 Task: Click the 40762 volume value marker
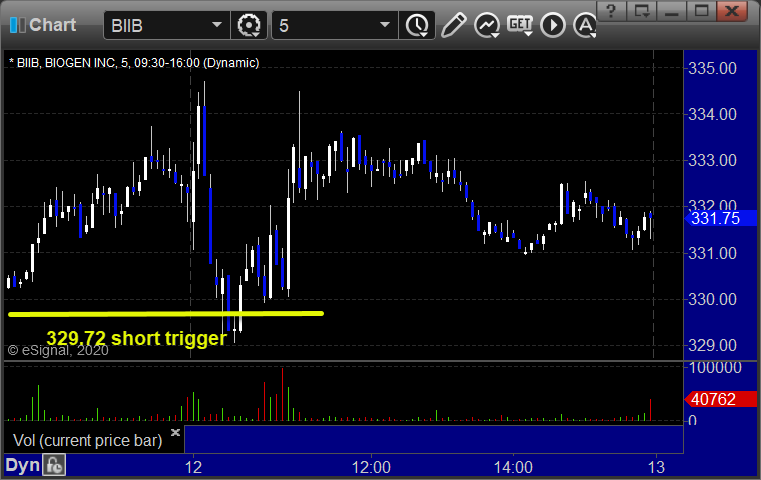coord(721,399)
